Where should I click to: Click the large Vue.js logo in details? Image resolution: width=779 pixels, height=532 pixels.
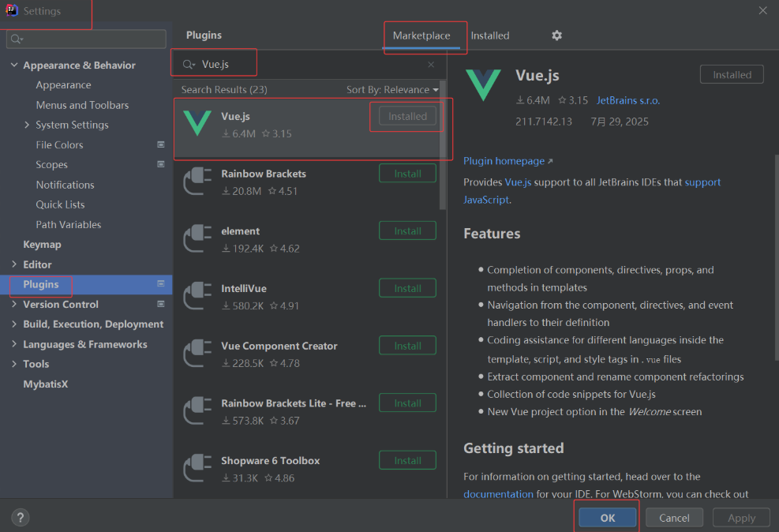coord(483,85)
